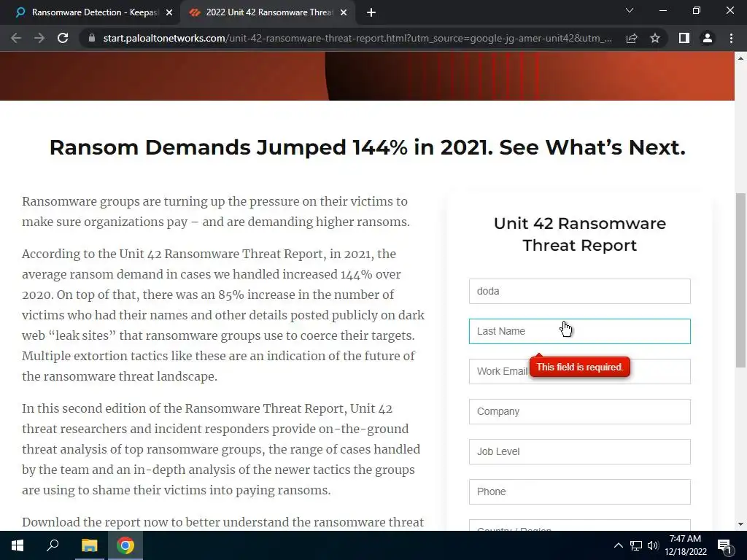Select the 2022 Unit 42 Ransomware tab
747x560 pixels.
[267, 12]
